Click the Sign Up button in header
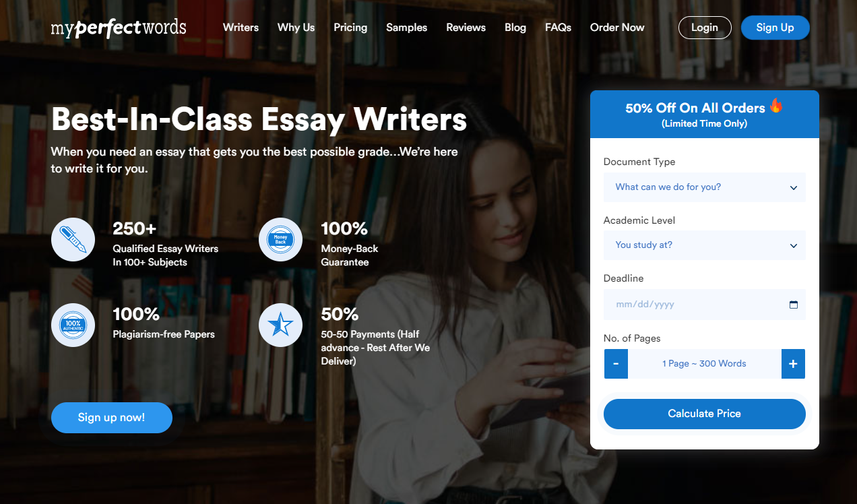857x504 pixels. point(775,28)
